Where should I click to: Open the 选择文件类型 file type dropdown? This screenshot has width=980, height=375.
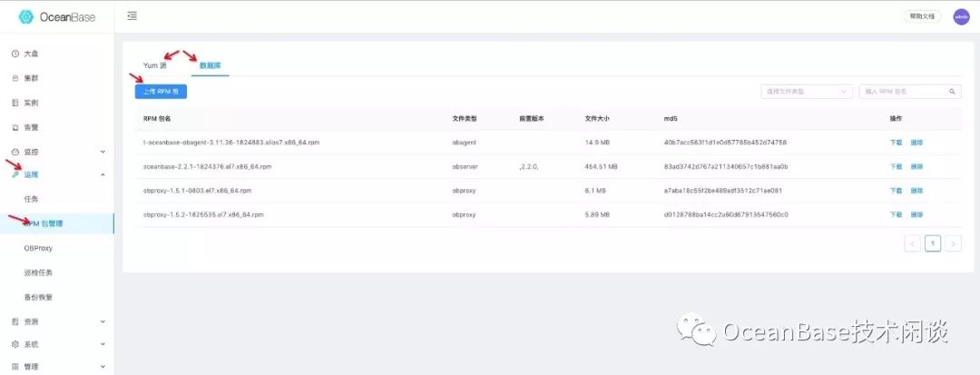click(x=807, y=91)
